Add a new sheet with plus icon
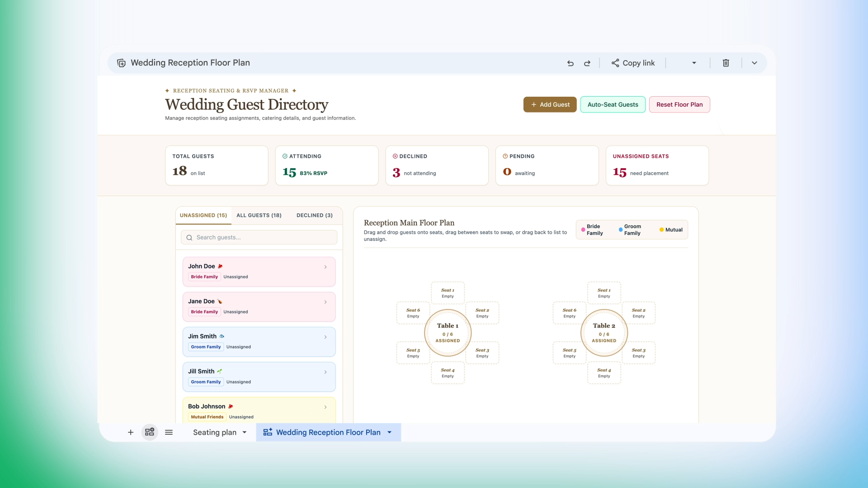The image size is (868, 488). [131, 432]
